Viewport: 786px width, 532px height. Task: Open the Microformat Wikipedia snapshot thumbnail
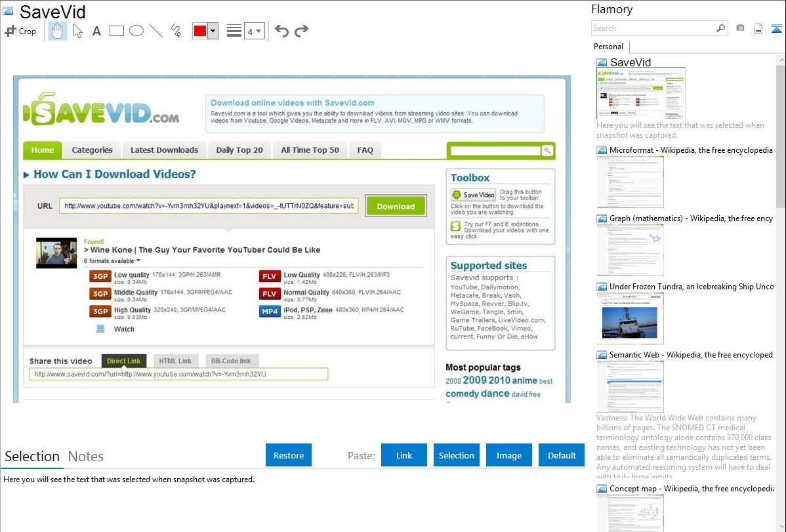(x=630, y=182)
